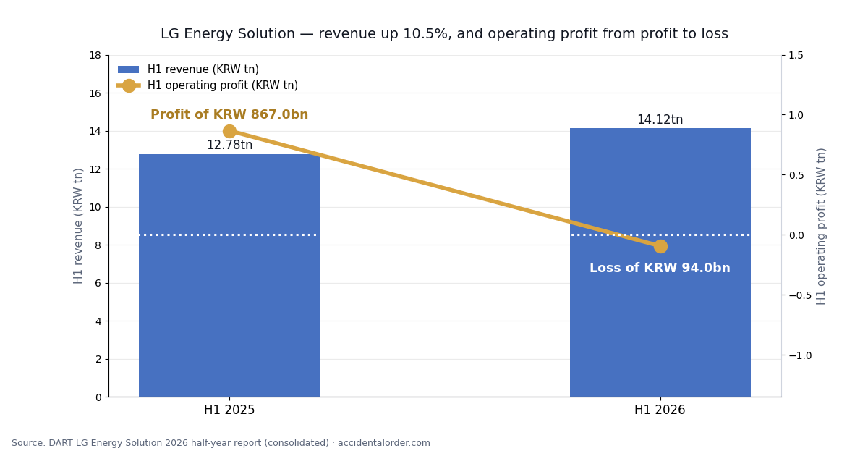Screen dimensions: 868x456
Task: Click the left axis title 'H1 revenue (KRW tn)'
Action: pos(79,226)
